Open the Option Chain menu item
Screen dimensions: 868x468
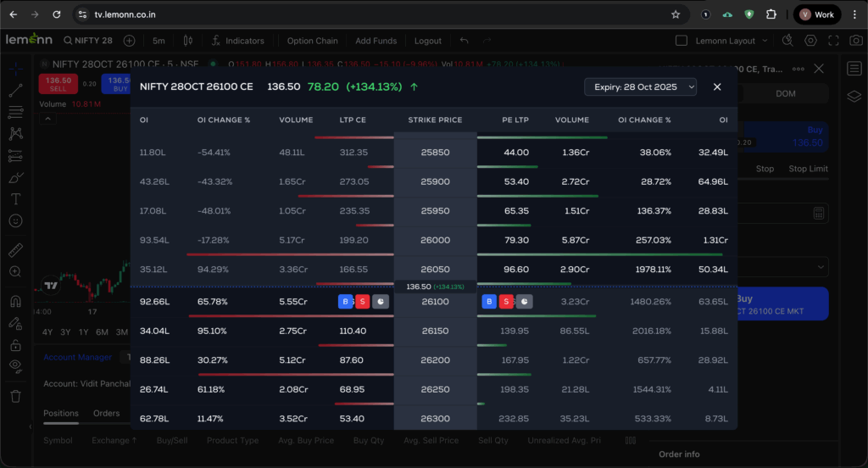point(312,41)
